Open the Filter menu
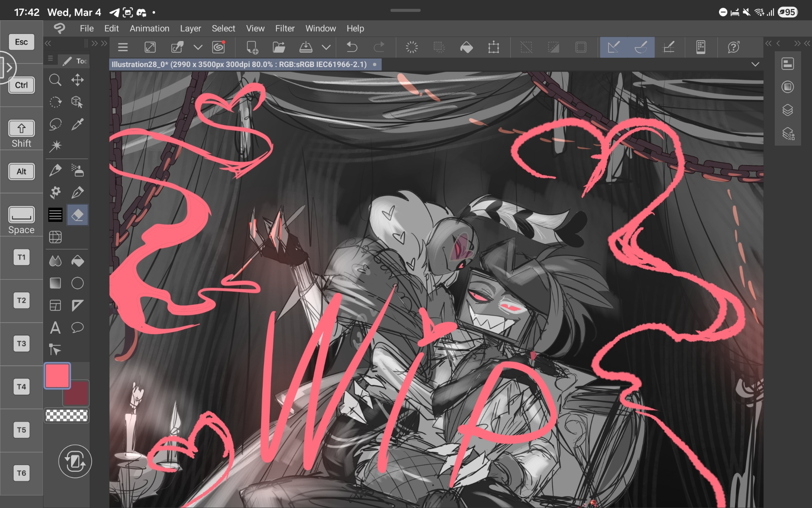The width and height of the screenshot is (812, 508). click(285, 28)
